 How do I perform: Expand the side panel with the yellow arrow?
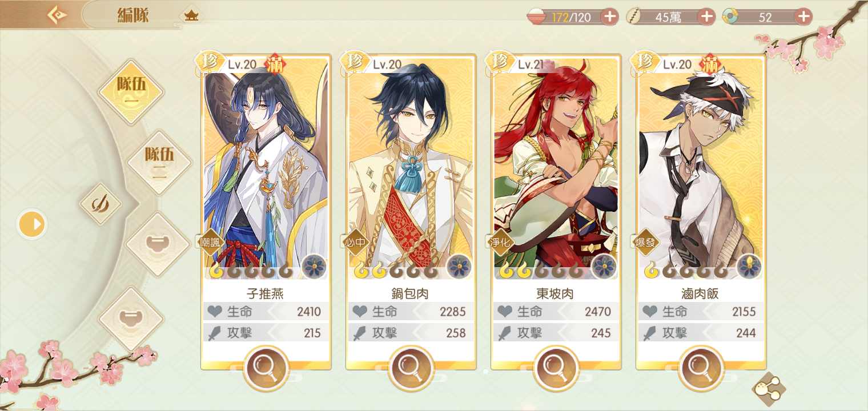pos(32,224)
